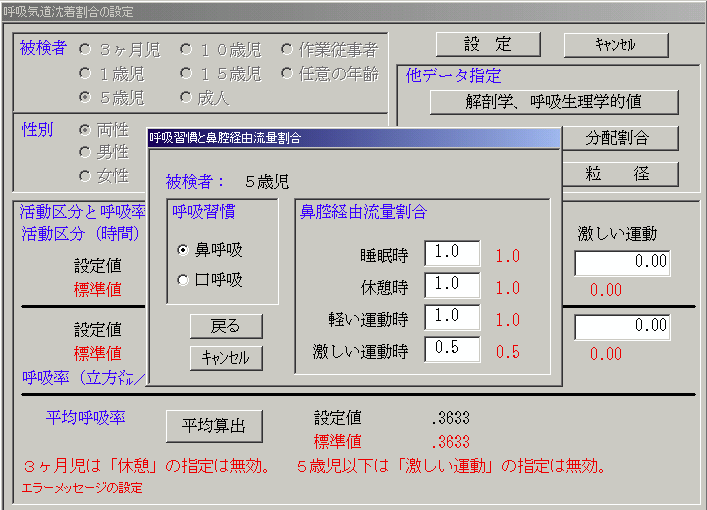The height and width of the screenshot is (510, 707).
Task: Choose the 成人 subject option
Action: [186, 98]
